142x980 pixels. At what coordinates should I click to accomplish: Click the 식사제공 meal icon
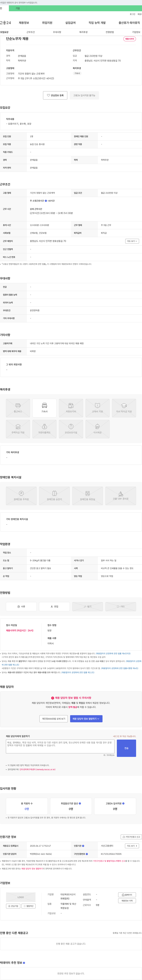coord(97,429)
